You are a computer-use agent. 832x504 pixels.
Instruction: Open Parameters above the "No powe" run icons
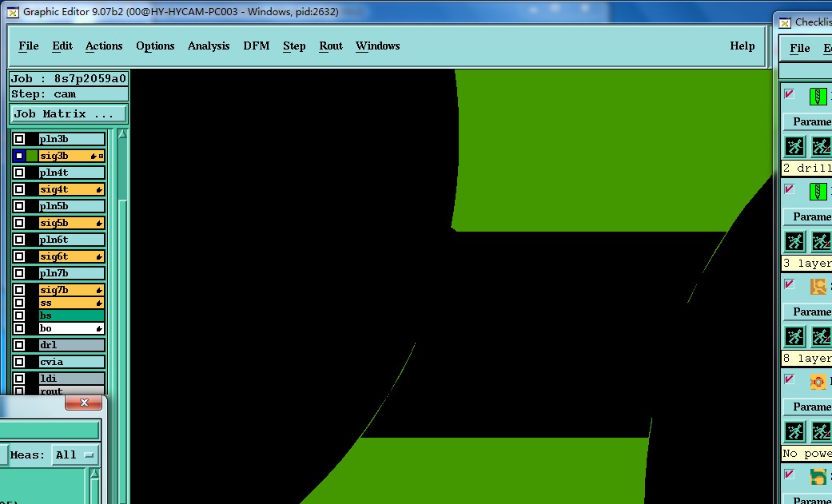tap(807, 407)
